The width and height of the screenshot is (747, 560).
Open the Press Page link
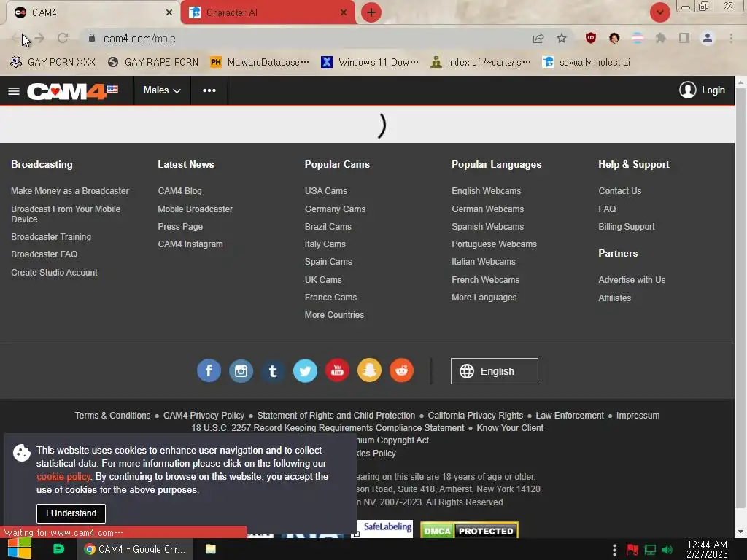(x=180, y=227)
